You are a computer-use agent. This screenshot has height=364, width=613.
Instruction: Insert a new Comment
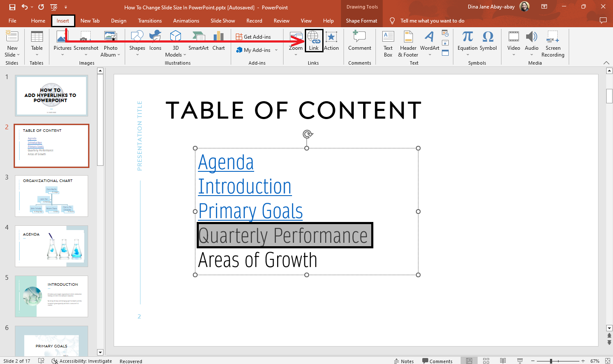(x=360, y=41)
